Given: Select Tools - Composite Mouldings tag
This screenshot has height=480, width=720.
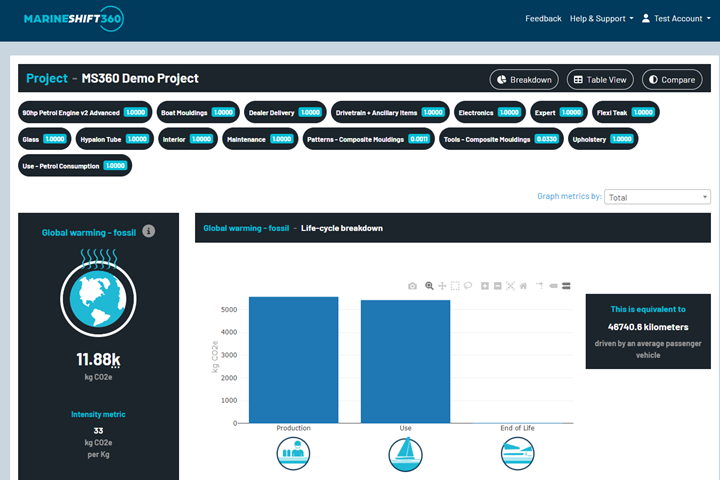Looking at the screenshot, I should [501, 139].
